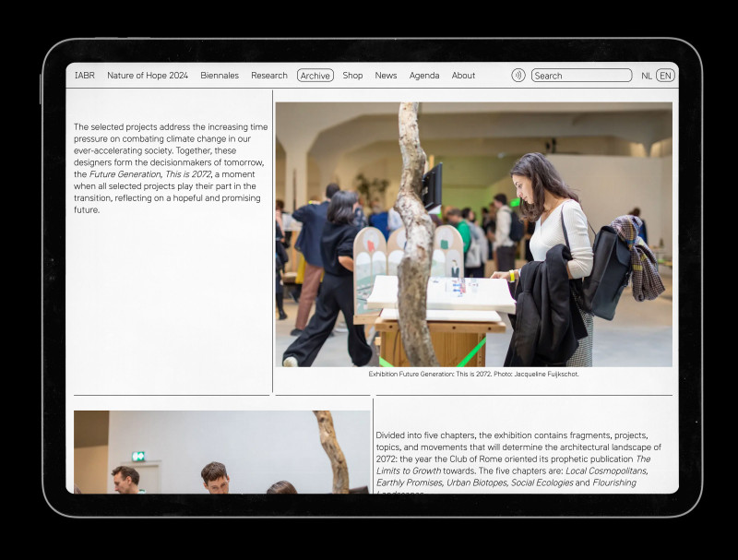738x560 pixels.
Task: Click caption 'Exhibition Future Generation: This is 2072'
Action: (430, 375)
